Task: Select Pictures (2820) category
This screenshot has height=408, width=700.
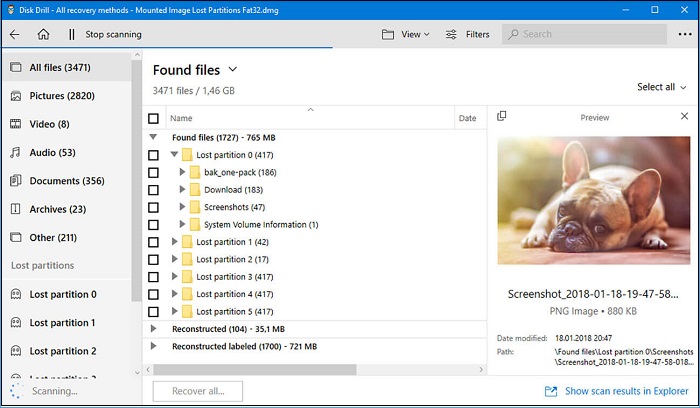Action: coord(67,96)
